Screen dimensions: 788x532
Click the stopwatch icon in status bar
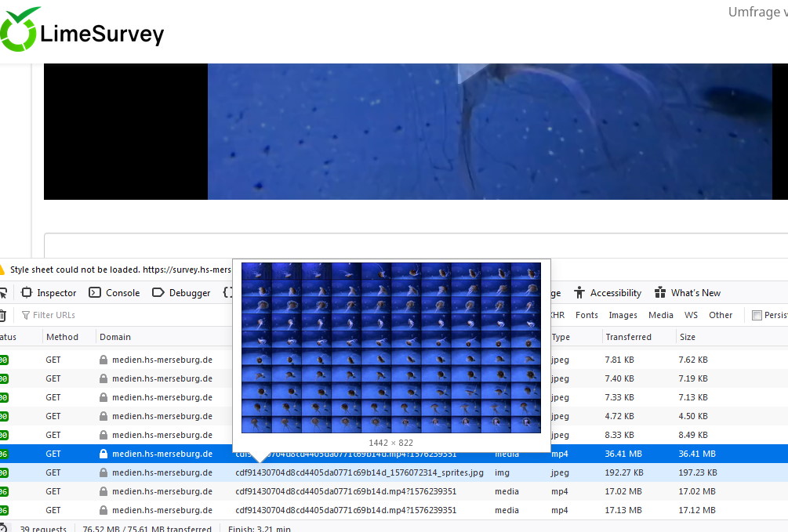tap(2, 529)
